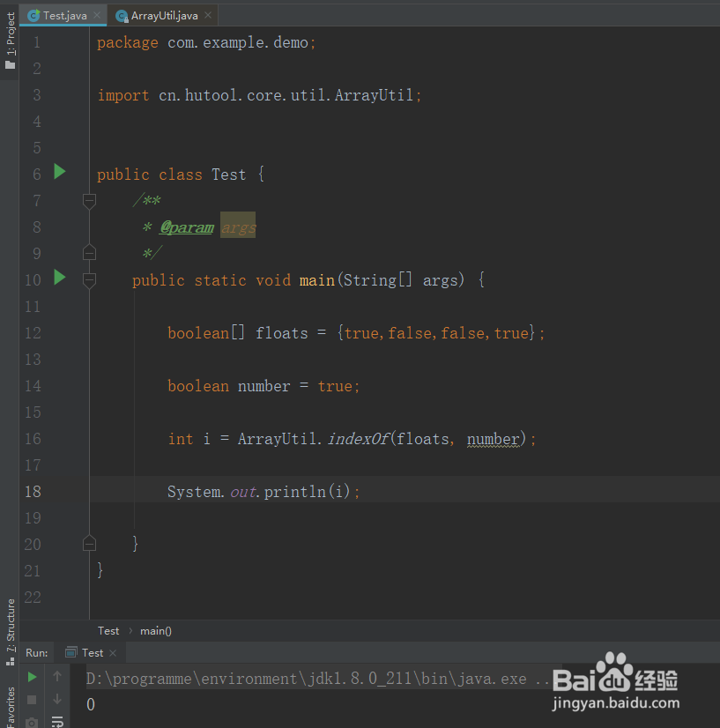Collapse the main method fold on line 10

pos(89,280)
